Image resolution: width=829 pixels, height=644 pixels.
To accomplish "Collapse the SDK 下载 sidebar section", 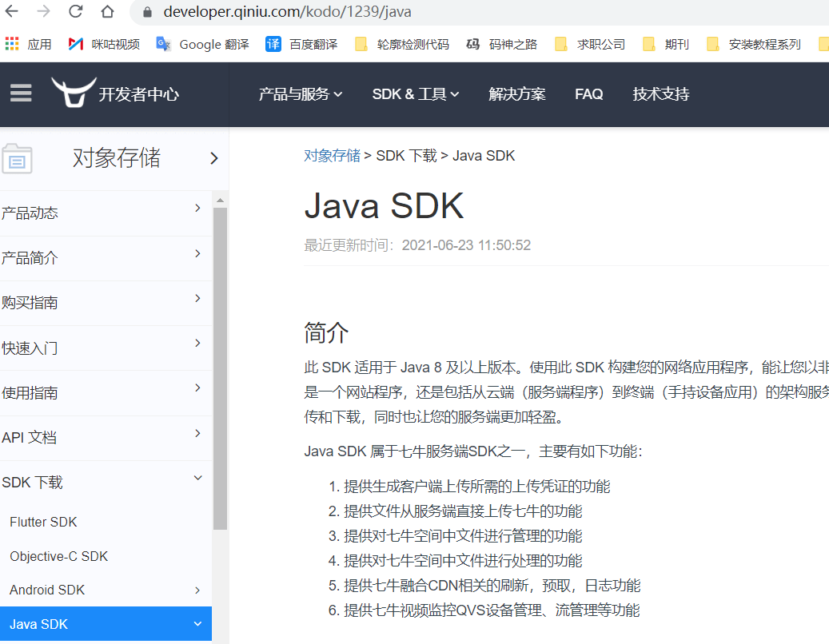I will pos(106,482).
